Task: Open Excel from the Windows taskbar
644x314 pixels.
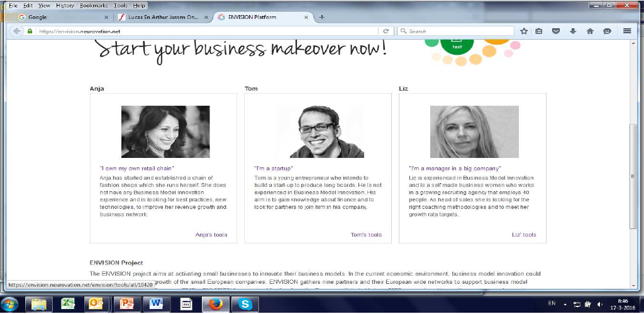Action: (68, 305)
